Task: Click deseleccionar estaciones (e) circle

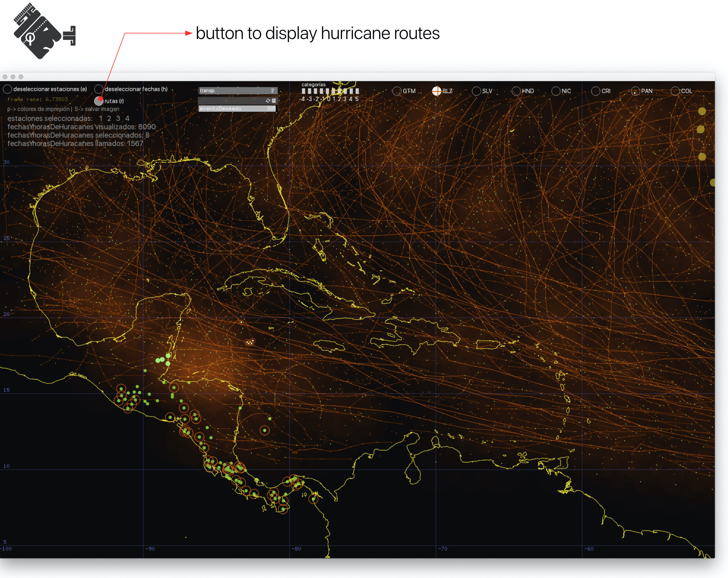Action: [x=7, y=89]
